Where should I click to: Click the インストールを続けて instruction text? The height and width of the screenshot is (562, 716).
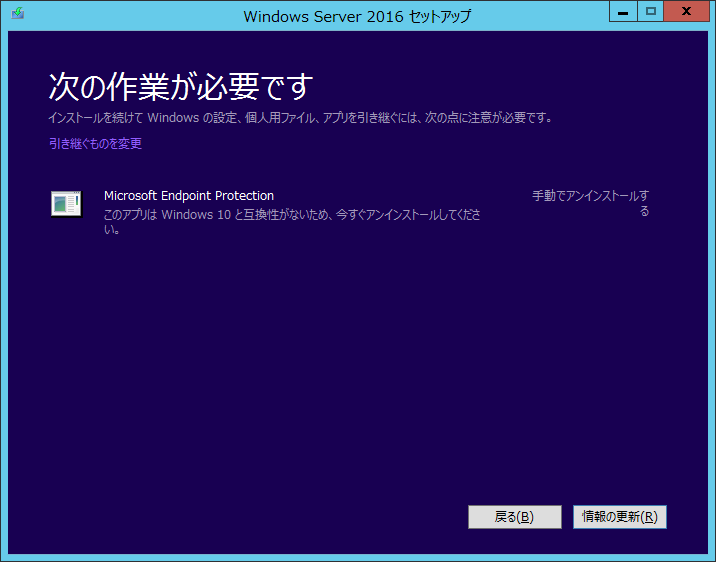tap(300, 118)
